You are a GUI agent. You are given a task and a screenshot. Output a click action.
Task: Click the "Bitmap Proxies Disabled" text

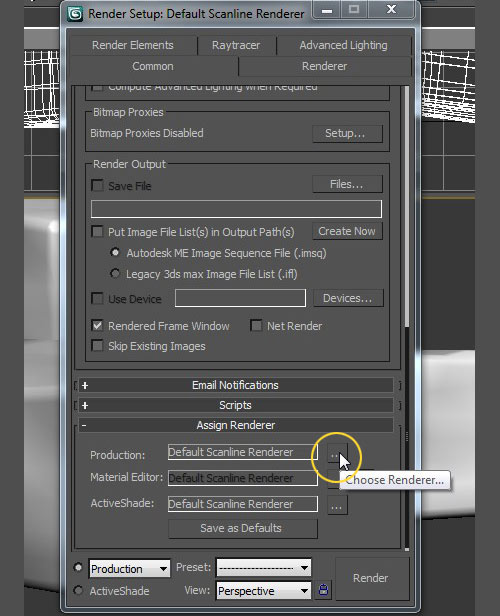click(147, 133)
